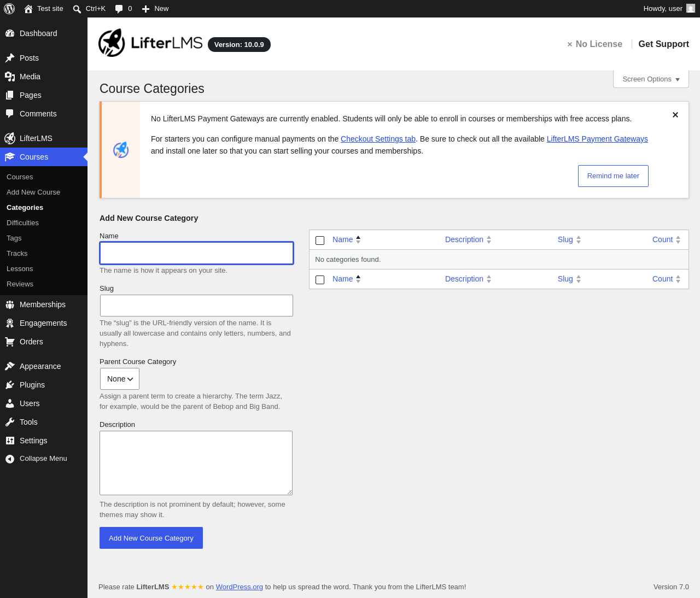Open the WordPress.org rating link
Viewport: 700px width, 598px height.
tap(239, 587)
